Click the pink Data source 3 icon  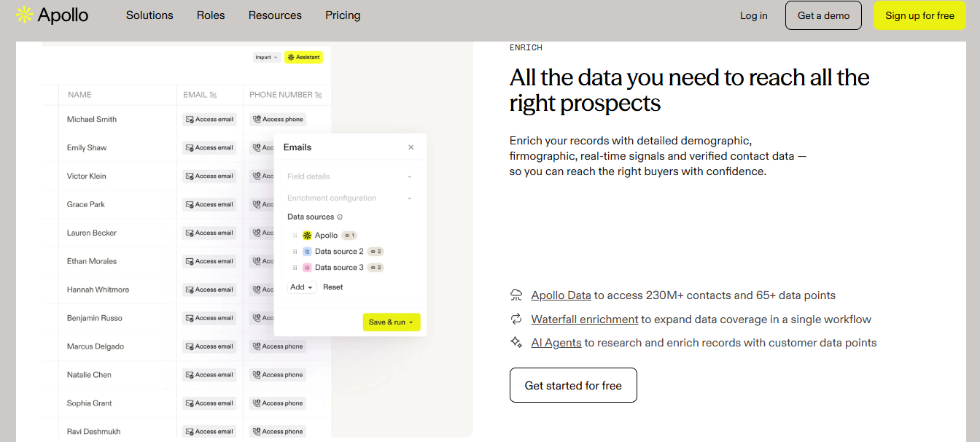(x=307, y=268)
